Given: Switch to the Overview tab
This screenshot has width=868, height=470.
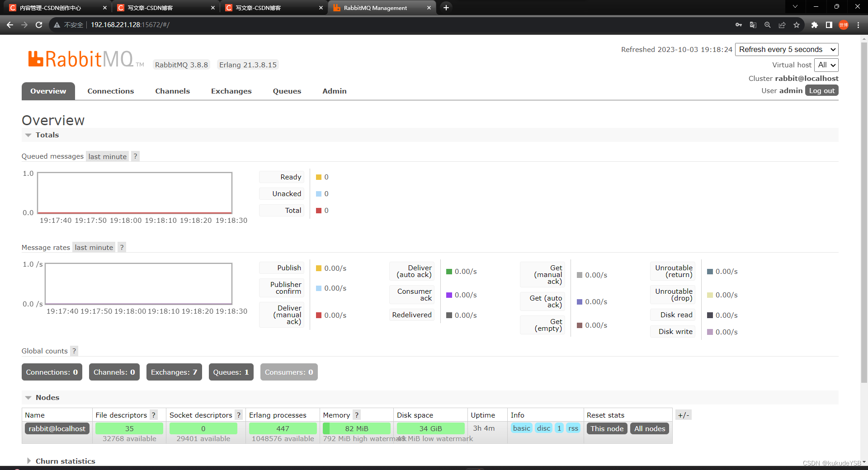Looking at the screenshot, I should click(x=48, y=91).
